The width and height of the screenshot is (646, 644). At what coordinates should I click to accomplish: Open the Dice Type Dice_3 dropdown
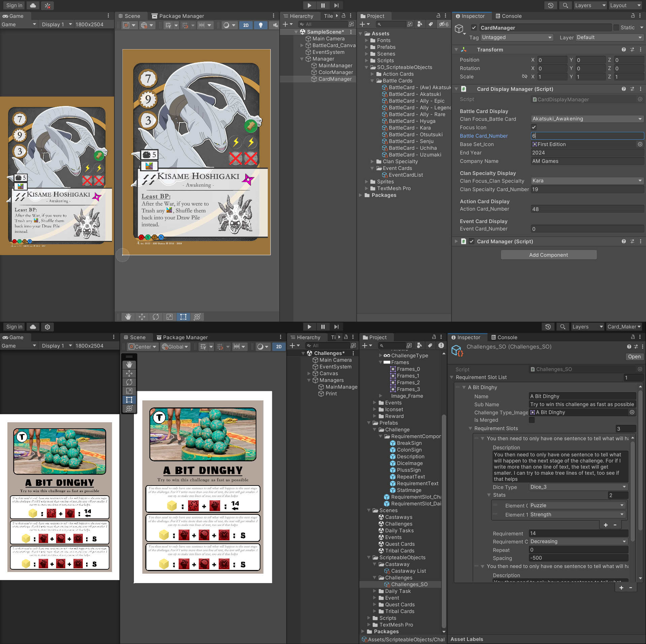[x=578, y=487]
